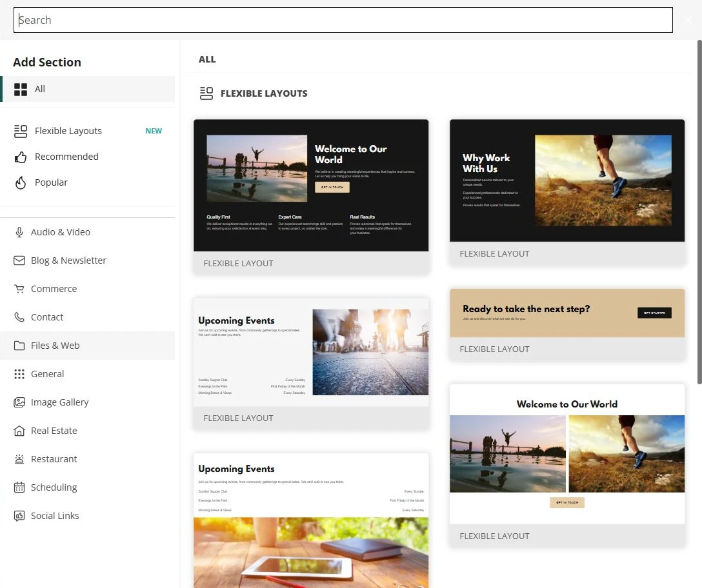
Task: Open the General category
Action: pyautogui.click(x=88, y=374)
